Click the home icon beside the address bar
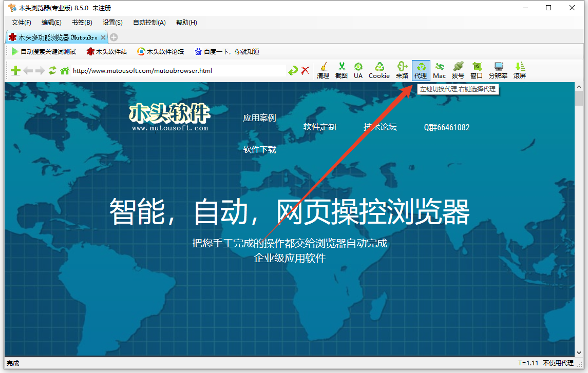This screenshot has width=588, height=373. pos(64,70)
